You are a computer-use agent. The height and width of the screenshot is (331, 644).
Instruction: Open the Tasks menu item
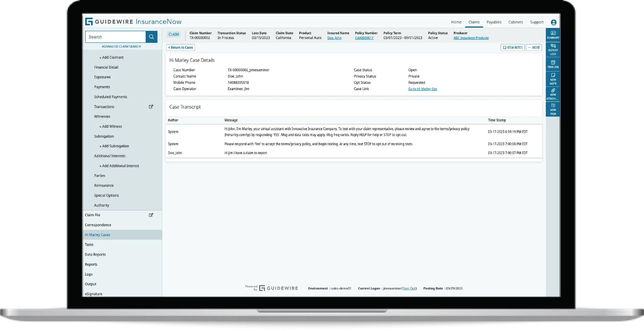89,244
